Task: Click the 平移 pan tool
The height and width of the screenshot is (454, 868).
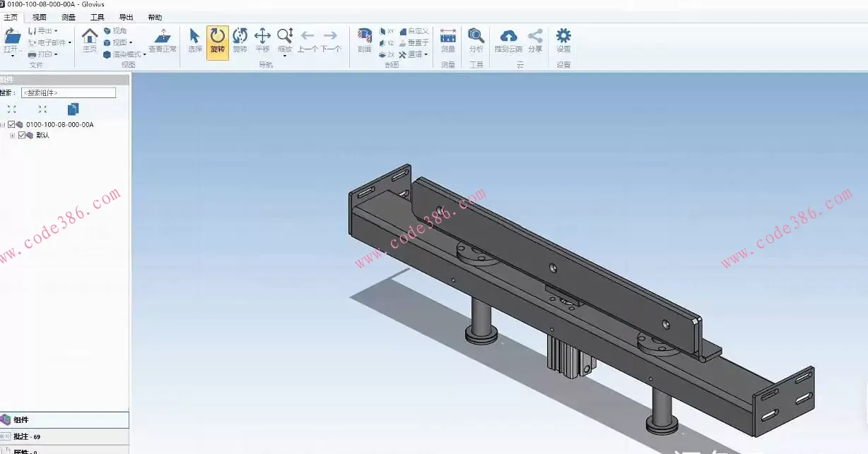Action: click(x=262, y=41)
